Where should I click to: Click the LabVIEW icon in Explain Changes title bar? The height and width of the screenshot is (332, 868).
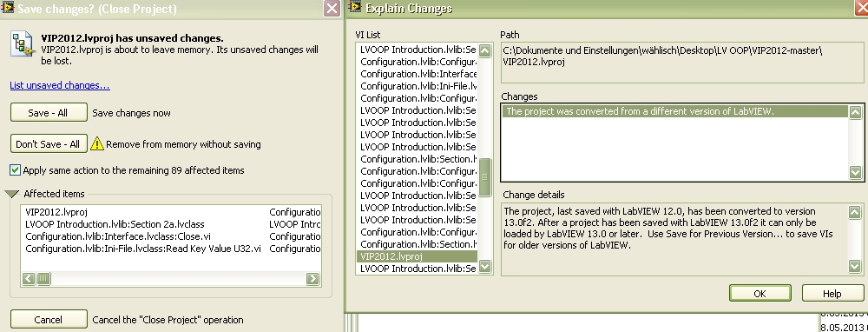[x=355, y=7]
